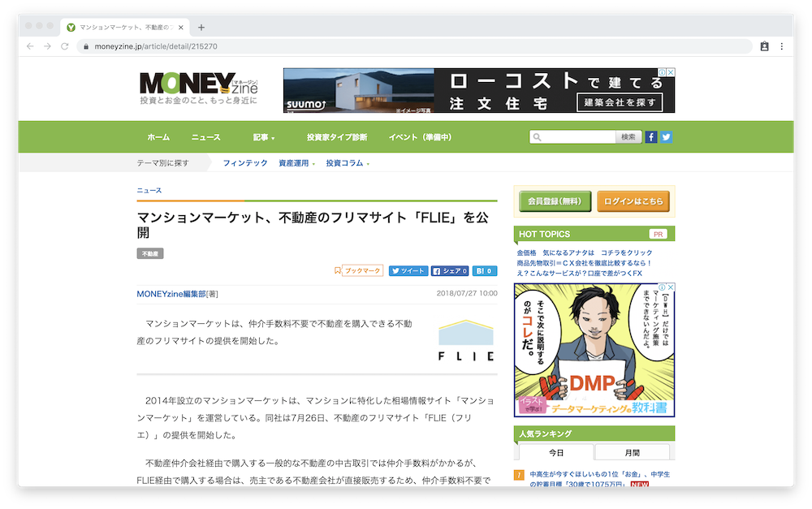Open the bookmark manager icon beside the address bar

(764, 48)
